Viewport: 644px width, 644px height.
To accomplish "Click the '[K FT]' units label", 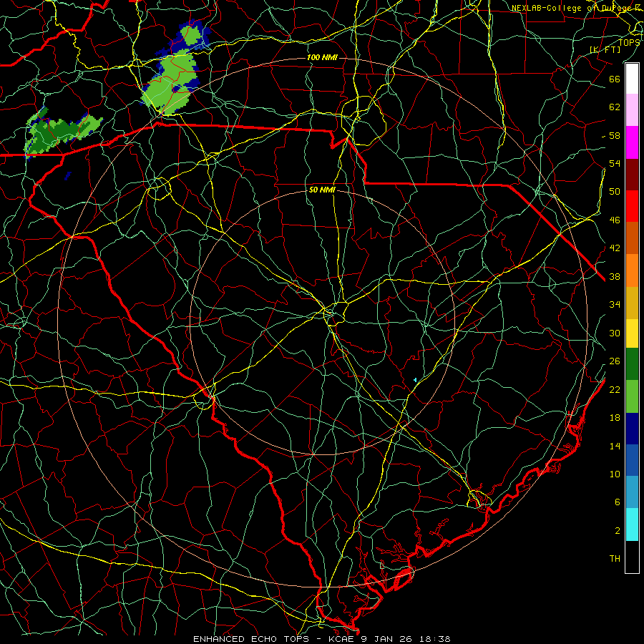I will click(x=605, y=49).
